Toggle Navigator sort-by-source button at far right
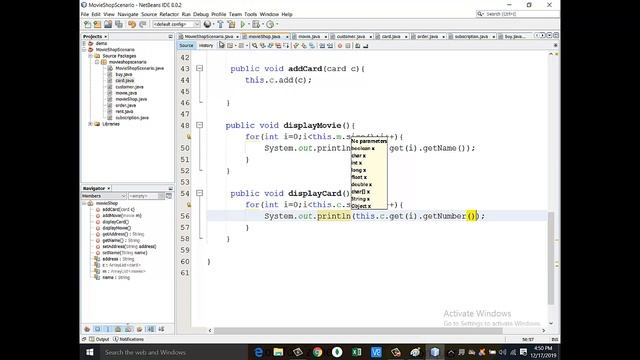This screenshot has height=360, width=640. pos(161,329)
